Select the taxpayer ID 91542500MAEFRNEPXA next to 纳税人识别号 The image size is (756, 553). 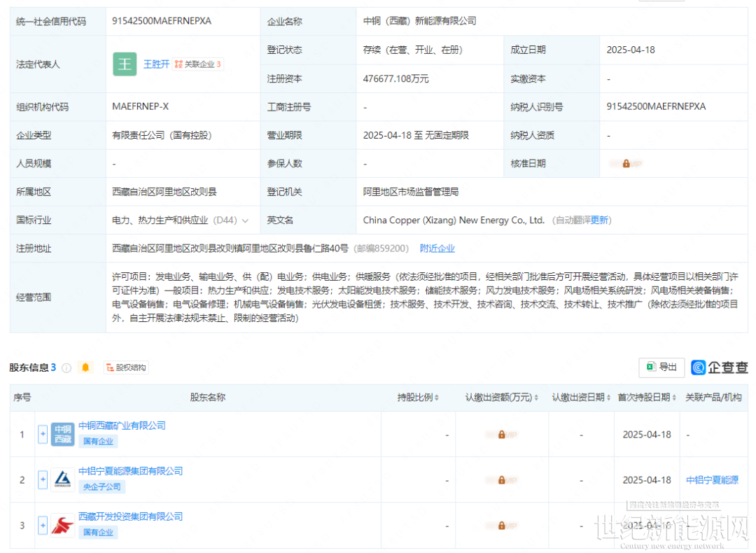656,106
